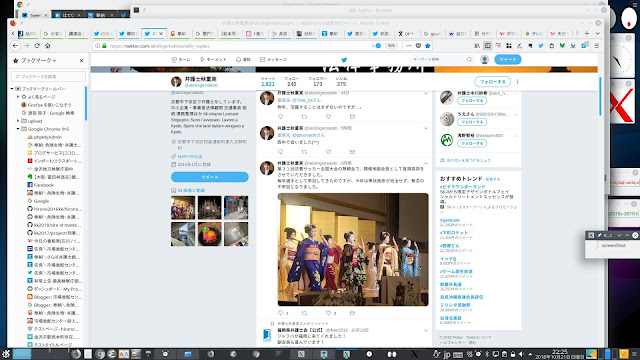
Task: Open the Firefox hamburger menu
Action: 596,46
